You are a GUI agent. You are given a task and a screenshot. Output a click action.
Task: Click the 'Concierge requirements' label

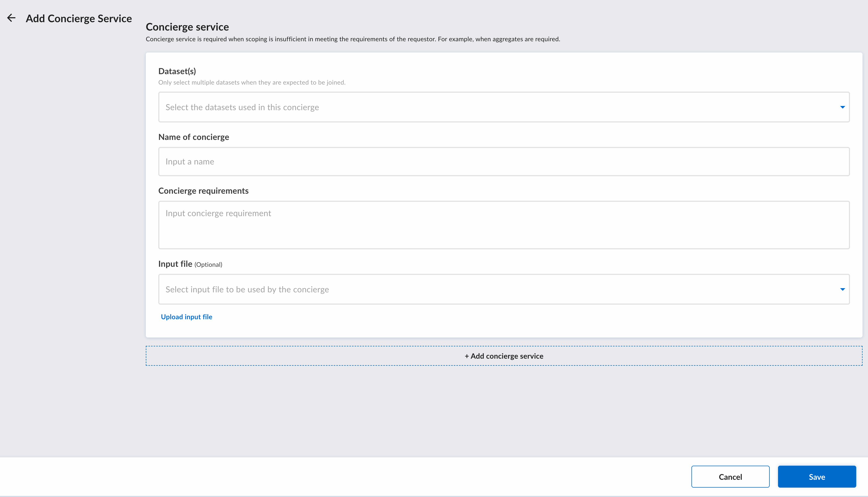pyautogui.click(x=203, y=191)
